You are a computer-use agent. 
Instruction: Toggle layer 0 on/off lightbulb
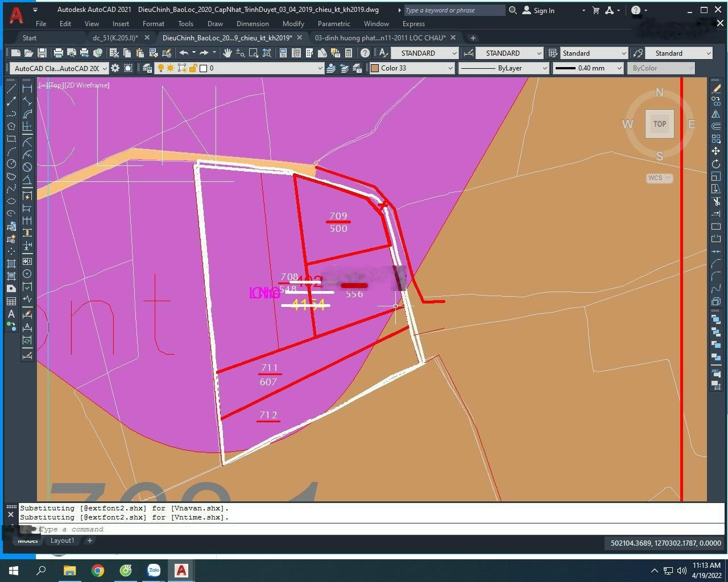tap(161, 68)
